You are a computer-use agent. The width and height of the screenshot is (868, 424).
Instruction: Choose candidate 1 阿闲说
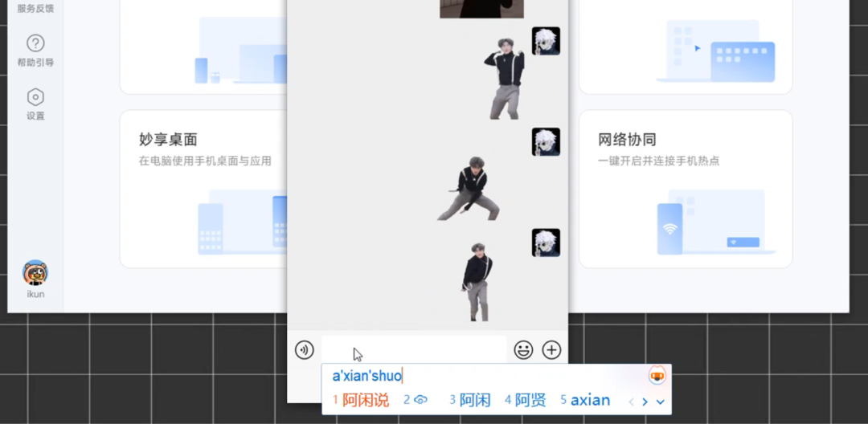click(x=361, y=400)
